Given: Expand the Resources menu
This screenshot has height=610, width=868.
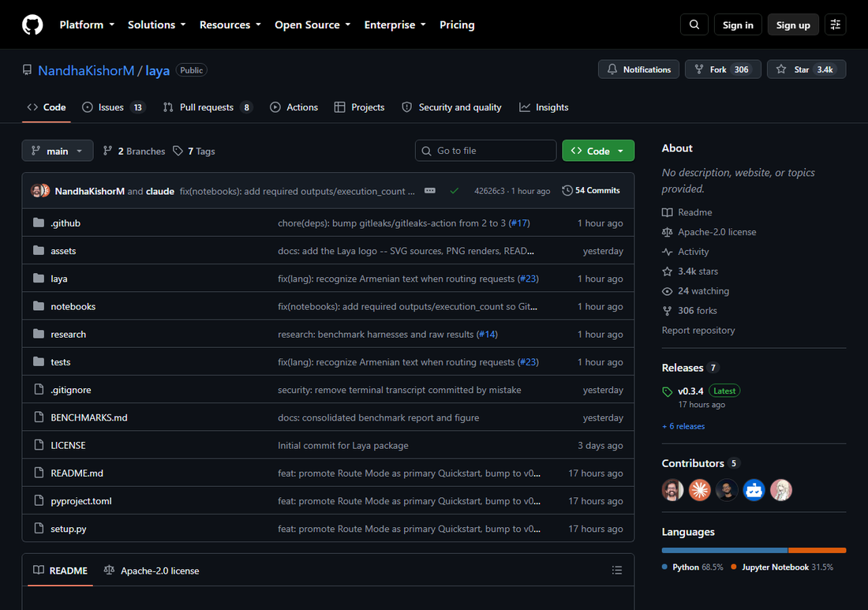Looking at the screenshot, I should tap(230, 25).
